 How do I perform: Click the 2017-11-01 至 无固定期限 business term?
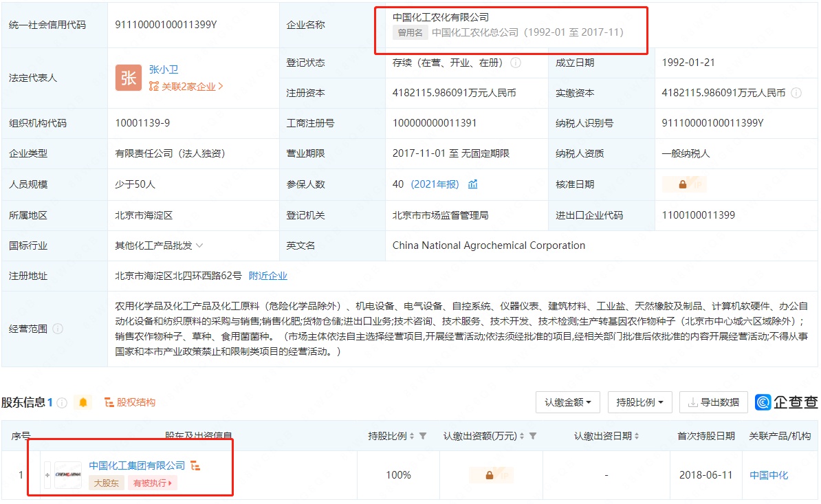click(x=451, y=153)
